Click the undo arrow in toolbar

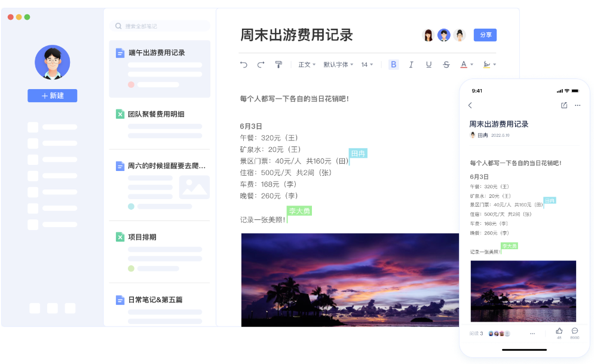[x=244, y=65]
